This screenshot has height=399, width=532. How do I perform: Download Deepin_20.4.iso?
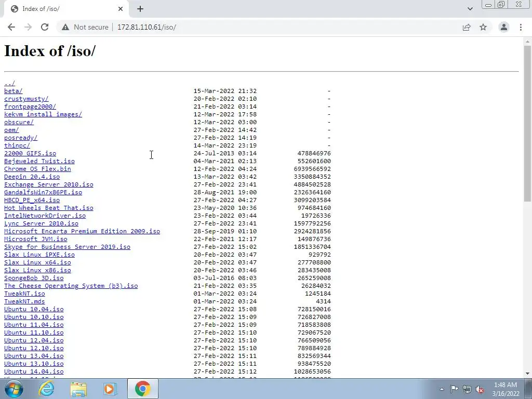32,177
